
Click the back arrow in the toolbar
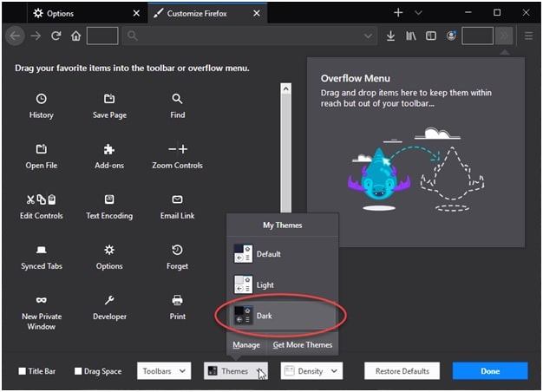15,36
